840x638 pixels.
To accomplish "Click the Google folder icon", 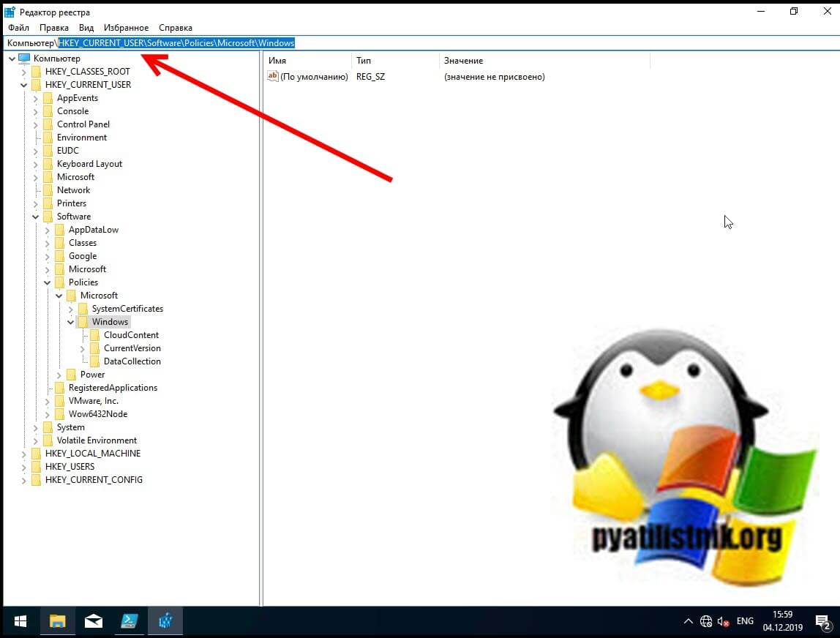I will (x=59, y=256).
